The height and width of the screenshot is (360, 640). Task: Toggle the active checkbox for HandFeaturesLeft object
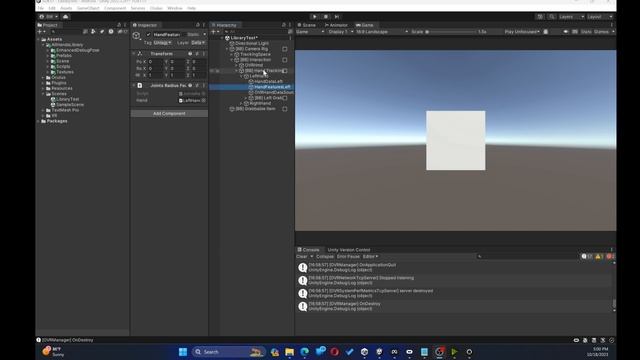coord(148,35)
